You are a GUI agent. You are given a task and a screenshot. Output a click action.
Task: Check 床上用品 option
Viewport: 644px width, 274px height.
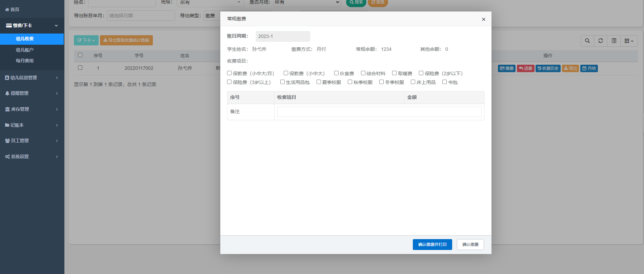pyautogui.click(x=413, y=82)
